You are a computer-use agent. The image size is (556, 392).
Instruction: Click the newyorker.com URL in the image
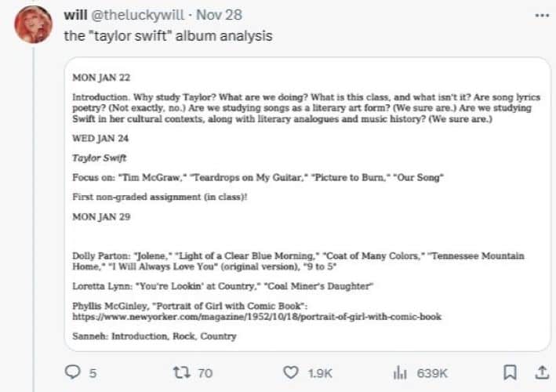(x=256, y=317)
